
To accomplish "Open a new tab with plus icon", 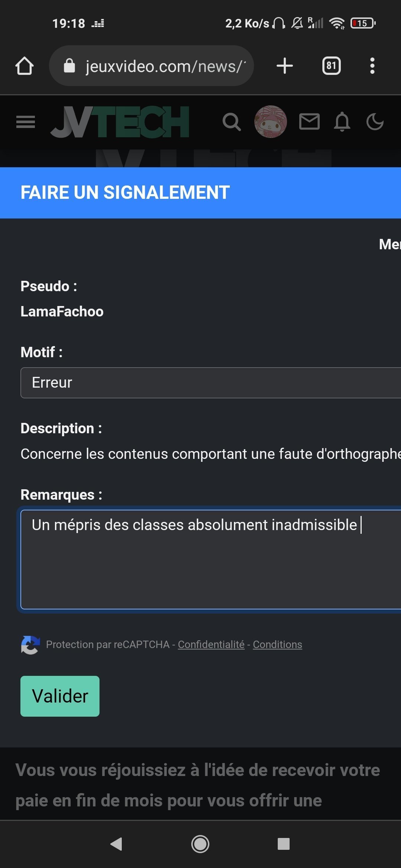I will [x=285, y=66].
